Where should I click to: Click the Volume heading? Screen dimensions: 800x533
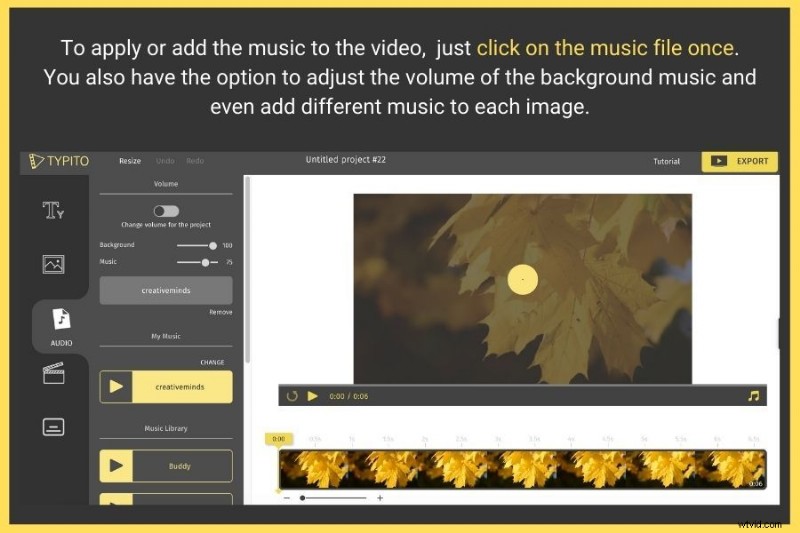(x=166, y=184)
